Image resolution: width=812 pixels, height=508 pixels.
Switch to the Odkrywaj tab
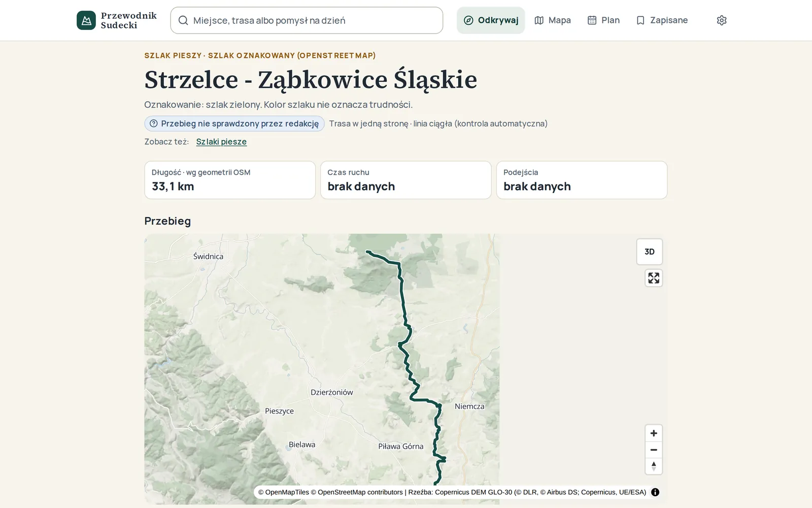coord(491,20)
